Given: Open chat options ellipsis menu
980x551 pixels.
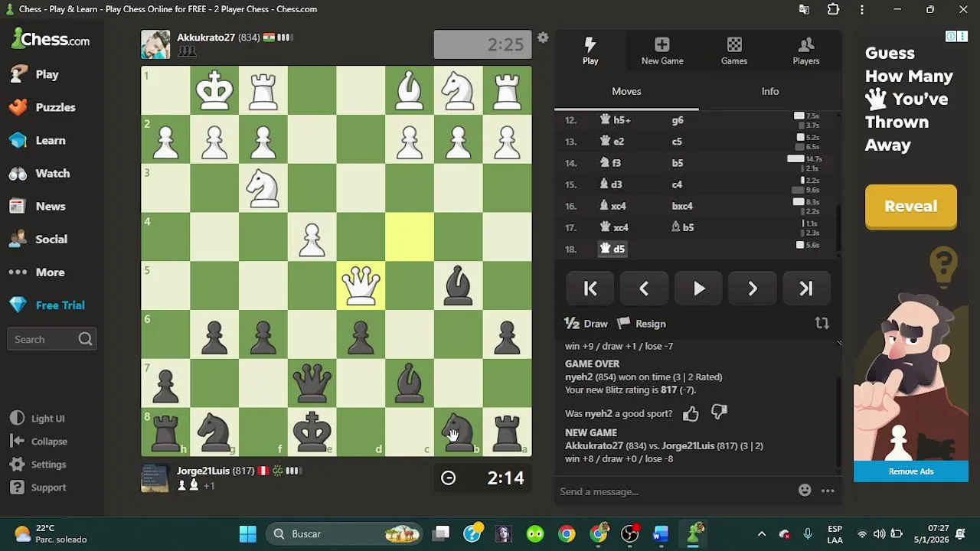Looking at the screenshot, I should coord(828,491).
